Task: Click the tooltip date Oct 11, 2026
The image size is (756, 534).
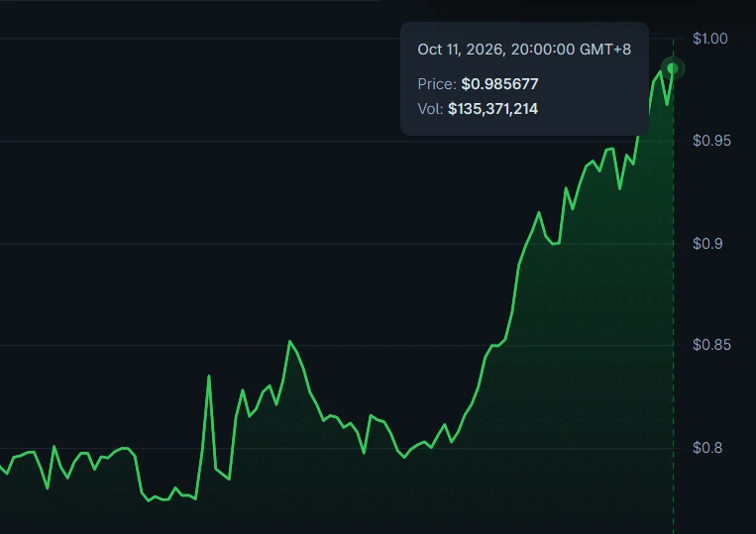Action: (461, 50)
